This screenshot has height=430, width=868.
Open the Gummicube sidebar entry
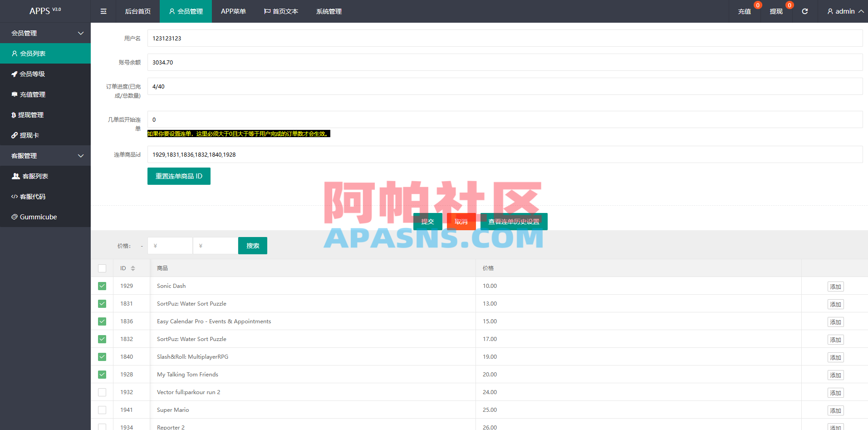click(38, 217)
